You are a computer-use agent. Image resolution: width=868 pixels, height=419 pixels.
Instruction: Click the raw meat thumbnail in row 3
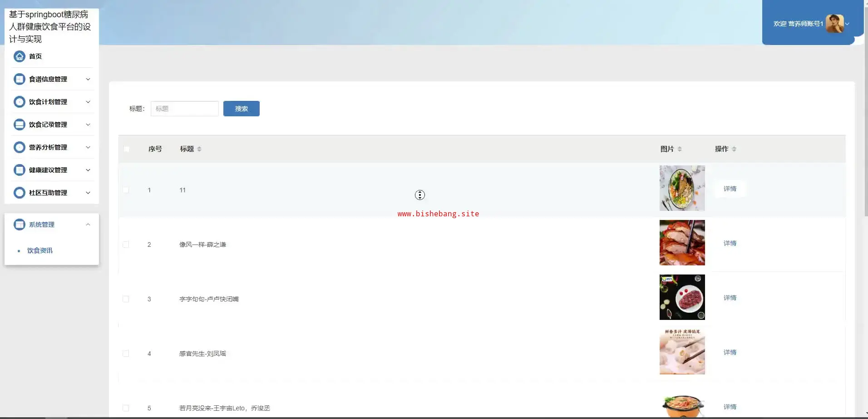(682, 297)
